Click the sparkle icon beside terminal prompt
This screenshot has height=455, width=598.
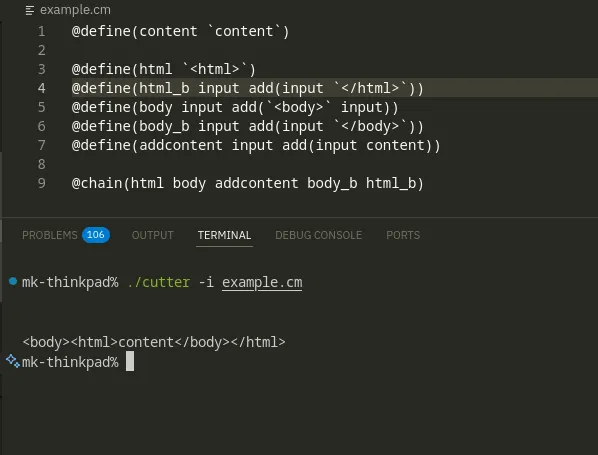click(13, 361)
